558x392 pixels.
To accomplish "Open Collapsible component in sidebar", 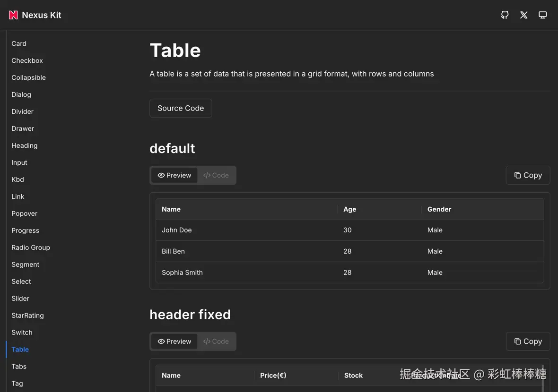I will pyautogui.click(x=28, y=77).
